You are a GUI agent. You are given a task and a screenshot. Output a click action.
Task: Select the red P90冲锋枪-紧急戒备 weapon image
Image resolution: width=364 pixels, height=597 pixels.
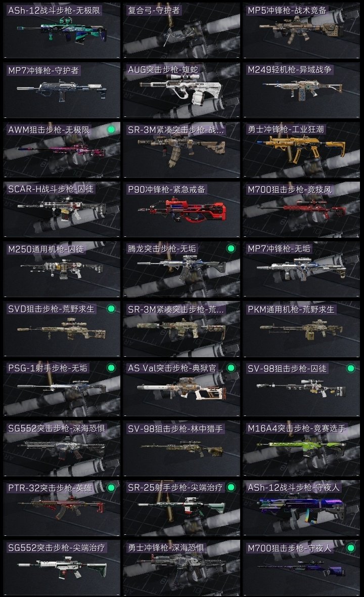click(x=182, y=211)
